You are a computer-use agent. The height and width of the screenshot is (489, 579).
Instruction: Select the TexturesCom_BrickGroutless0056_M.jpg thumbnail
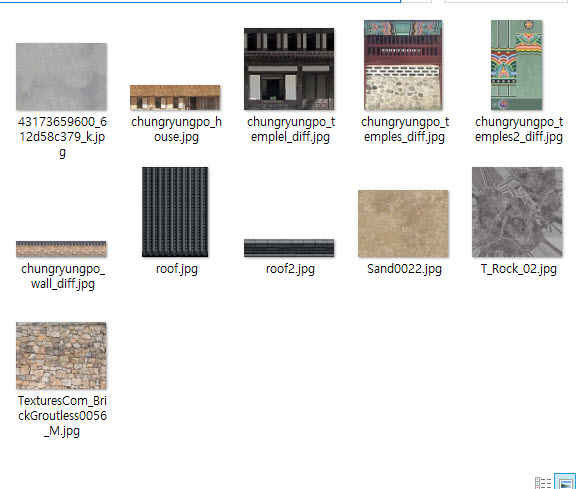pos(61,355)
